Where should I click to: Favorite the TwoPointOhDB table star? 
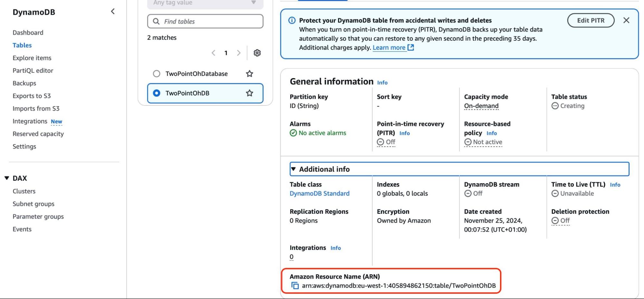(249, 93)
